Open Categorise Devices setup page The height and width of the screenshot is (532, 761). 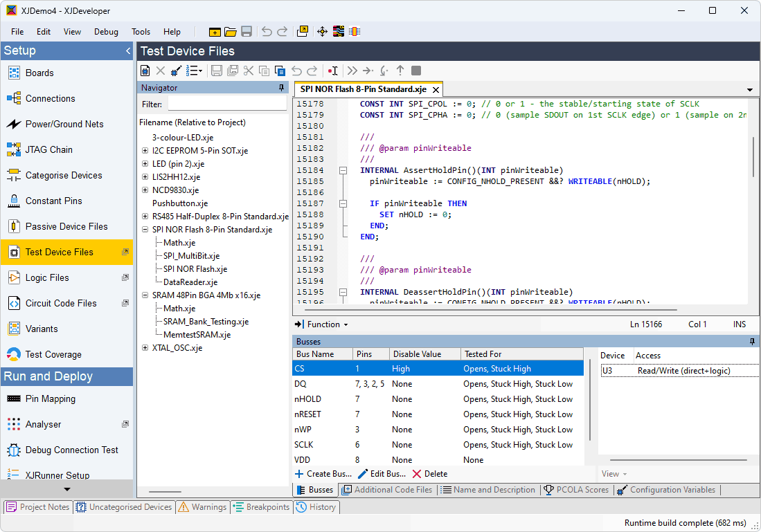[x=67, y=176]
